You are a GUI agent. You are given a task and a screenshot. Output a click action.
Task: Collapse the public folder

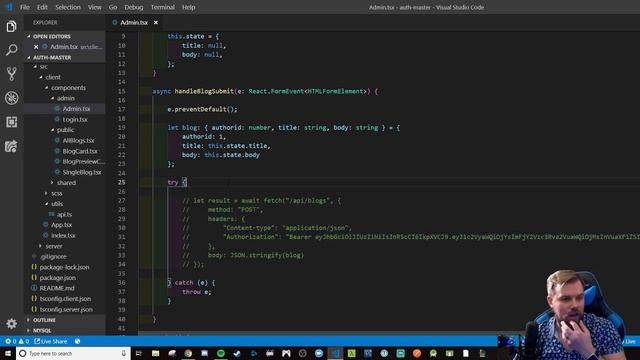coord(65,130)
